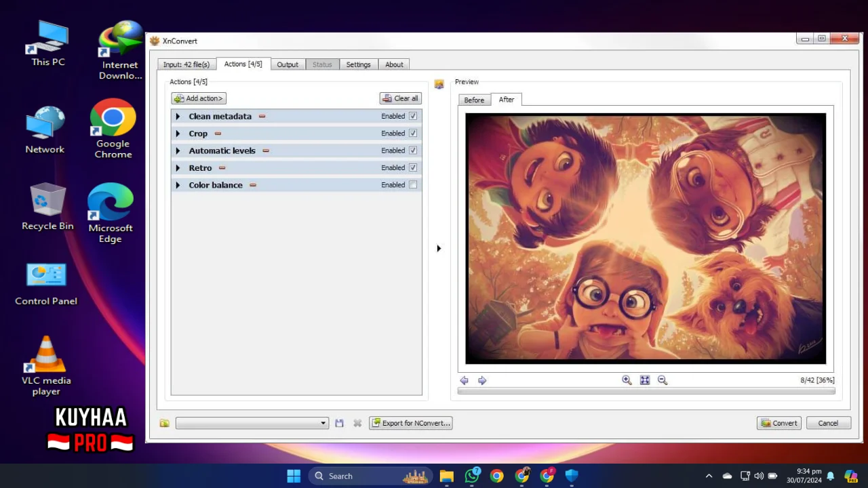Switch to the Input: 42 file(s) tab
Screen dimensions: 868x488
tap(186, 64)
